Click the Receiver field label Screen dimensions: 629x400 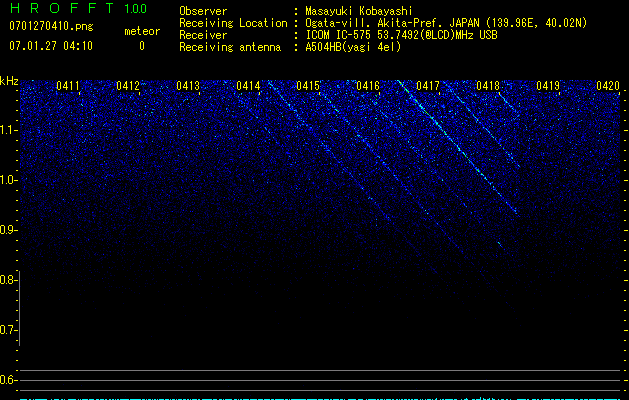pos(203,35)
